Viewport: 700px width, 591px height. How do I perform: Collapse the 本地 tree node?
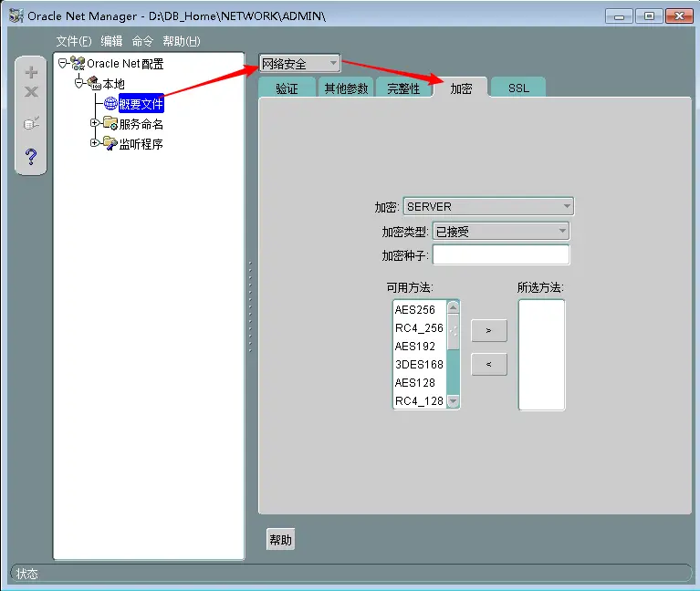[x=79, y=83]
